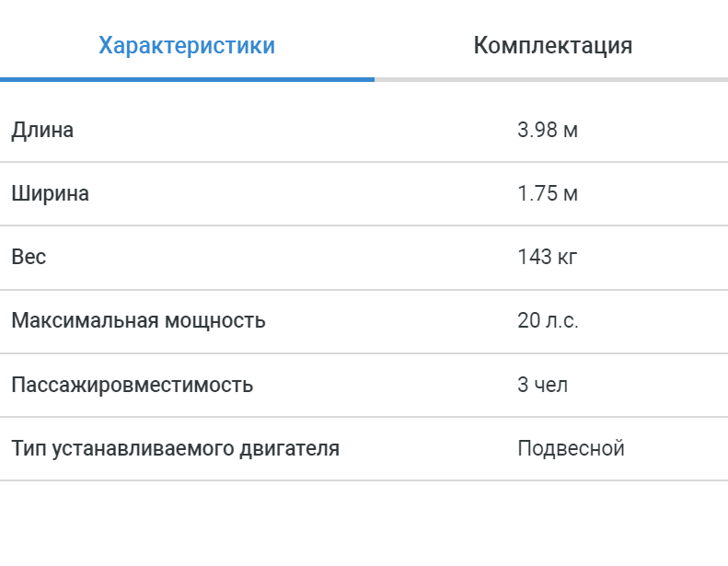Click the blue underline beneath Характеристики
The height and width of the screenshot is (566, 728).
[187, 79]
